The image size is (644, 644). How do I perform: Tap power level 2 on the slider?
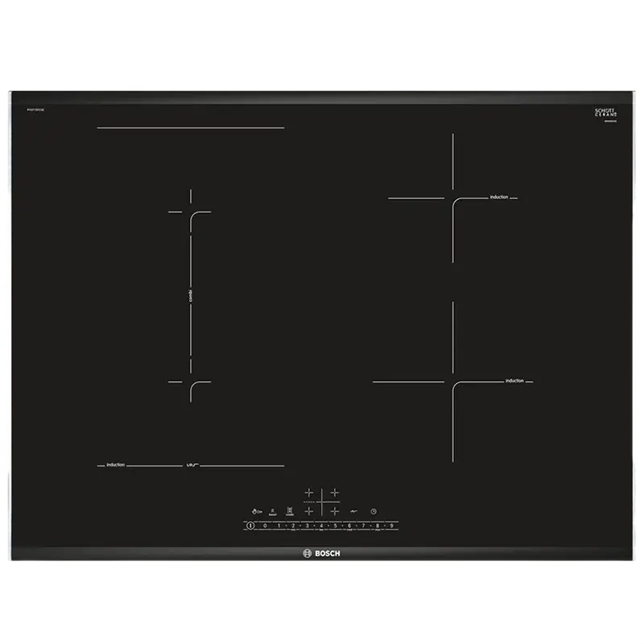293,526
